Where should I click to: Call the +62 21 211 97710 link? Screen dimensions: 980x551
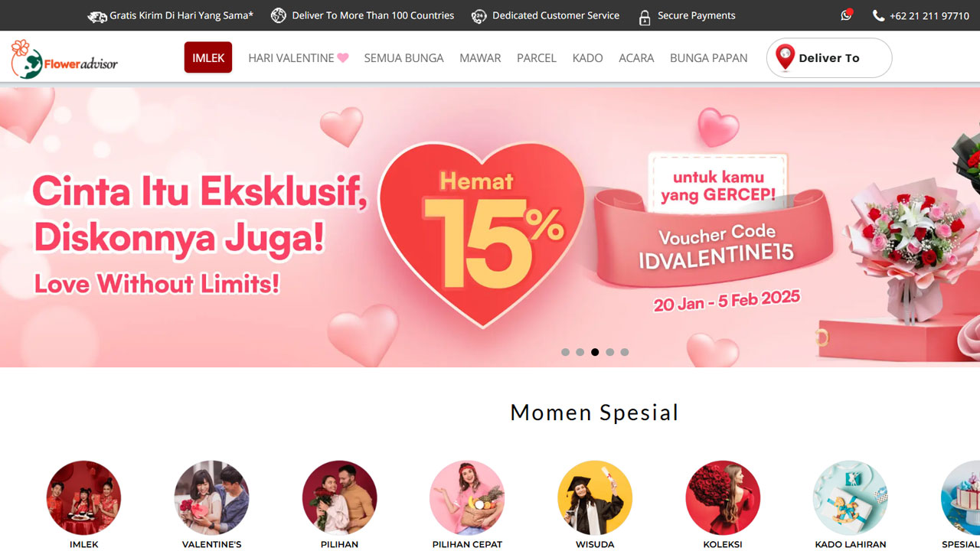pos(929,16)
